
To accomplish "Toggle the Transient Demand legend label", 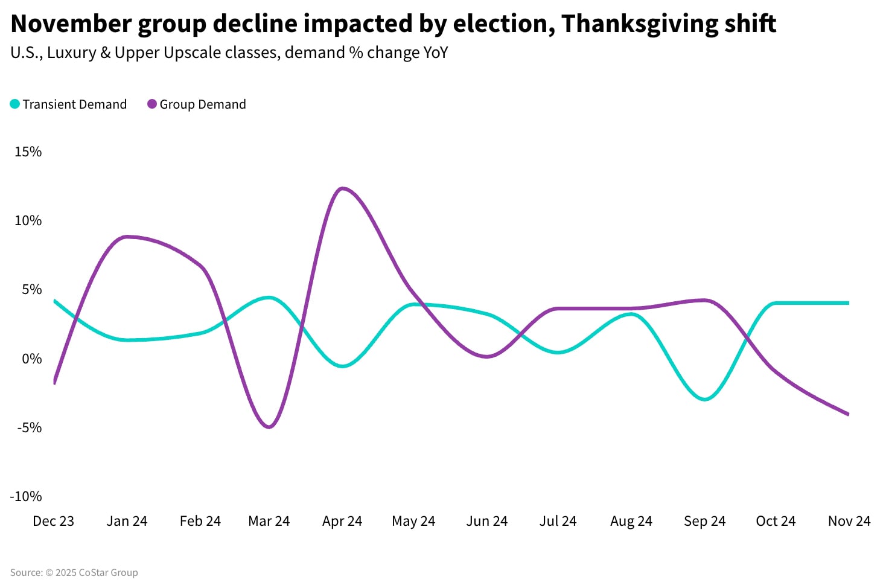I will click(x=75, y=104).
